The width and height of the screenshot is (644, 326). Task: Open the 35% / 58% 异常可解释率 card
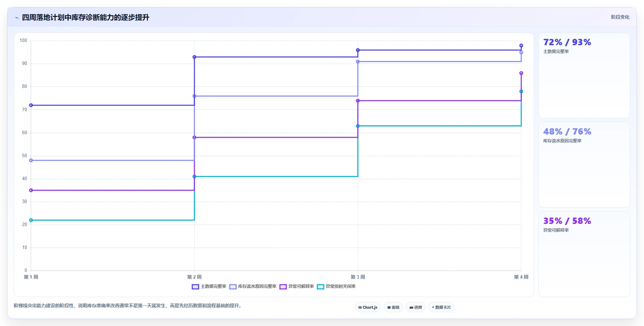point(584,254)
